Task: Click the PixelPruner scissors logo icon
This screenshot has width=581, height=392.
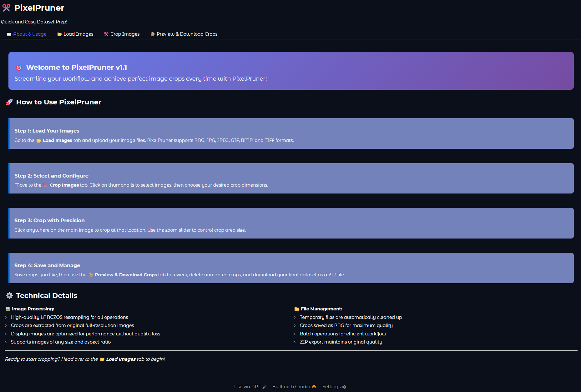Action: click(6, 8)
